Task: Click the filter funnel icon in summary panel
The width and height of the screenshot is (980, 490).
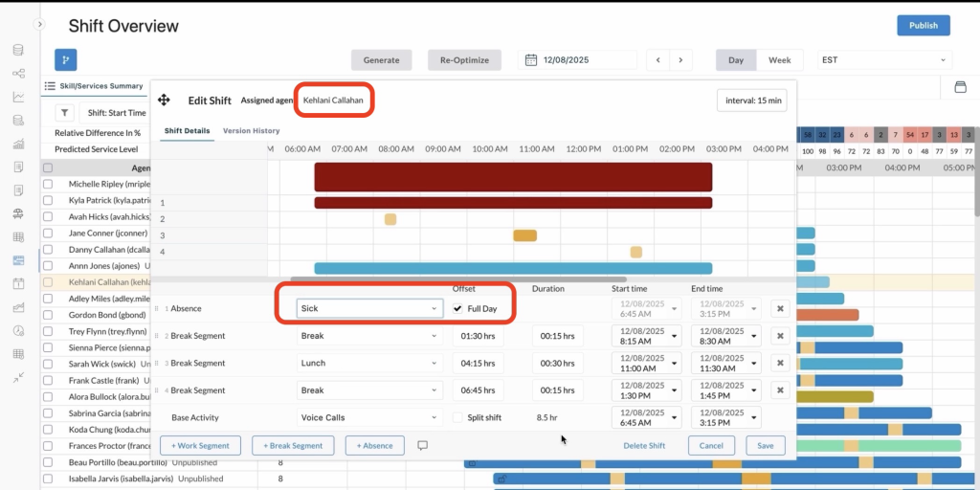Action: tap(66, 113)
